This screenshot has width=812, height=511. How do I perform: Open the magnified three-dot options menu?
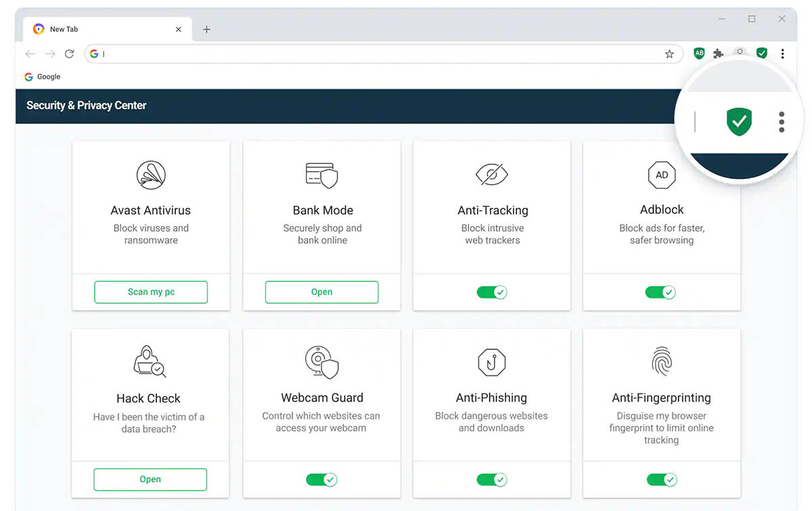tap(782, 122)
